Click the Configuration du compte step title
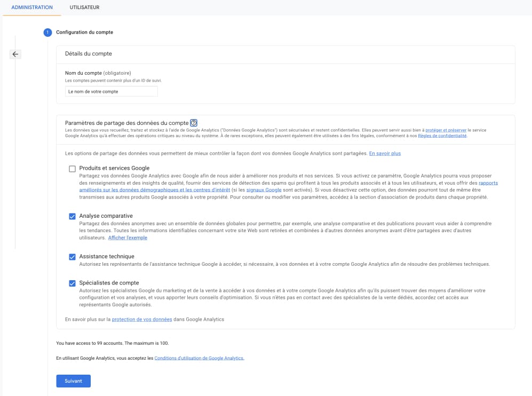Image resolution: width=532 pixels, height=396 pixels. coord(84,32)
